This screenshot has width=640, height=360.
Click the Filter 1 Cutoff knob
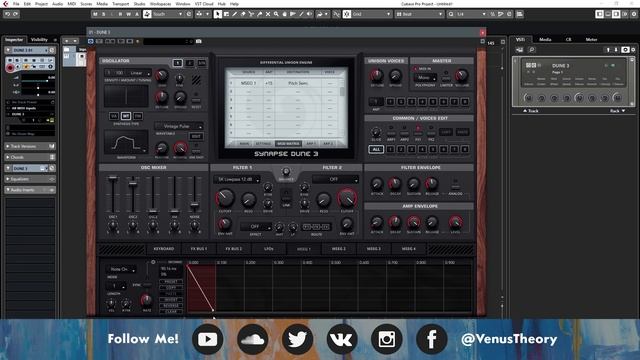click(x=225, y=198)
